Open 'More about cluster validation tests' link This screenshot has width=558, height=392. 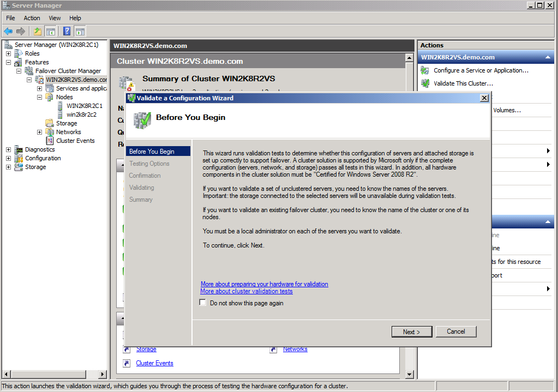click(x=246, y=291)
